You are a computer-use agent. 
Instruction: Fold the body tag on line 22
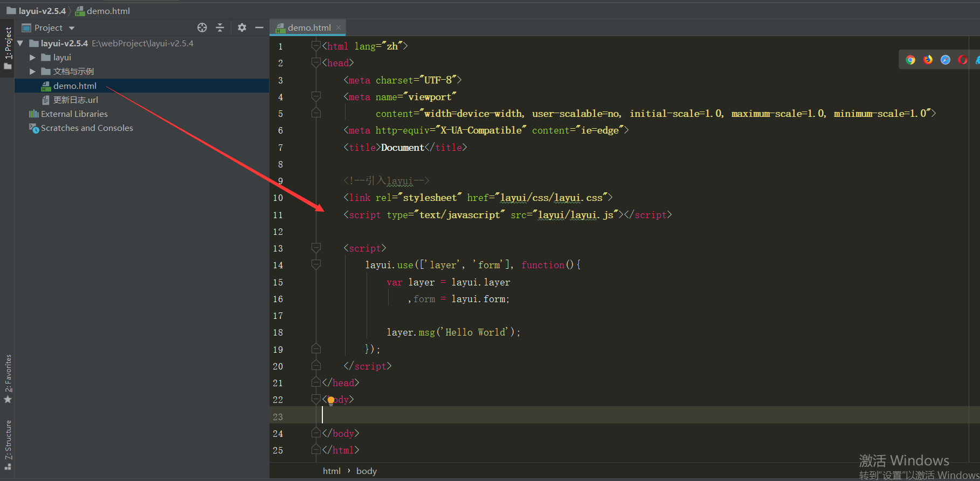[x=316, y=400]
